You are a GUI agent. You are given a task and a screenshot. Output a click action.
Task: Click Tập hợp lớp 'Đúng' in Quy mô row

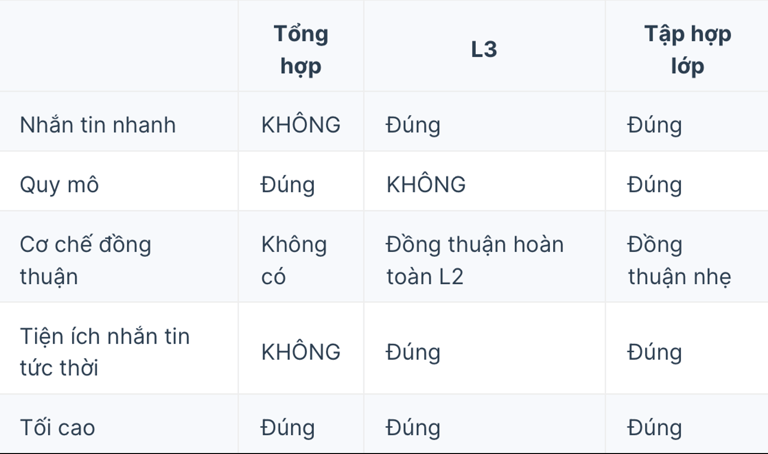click(x=654, y=185)
